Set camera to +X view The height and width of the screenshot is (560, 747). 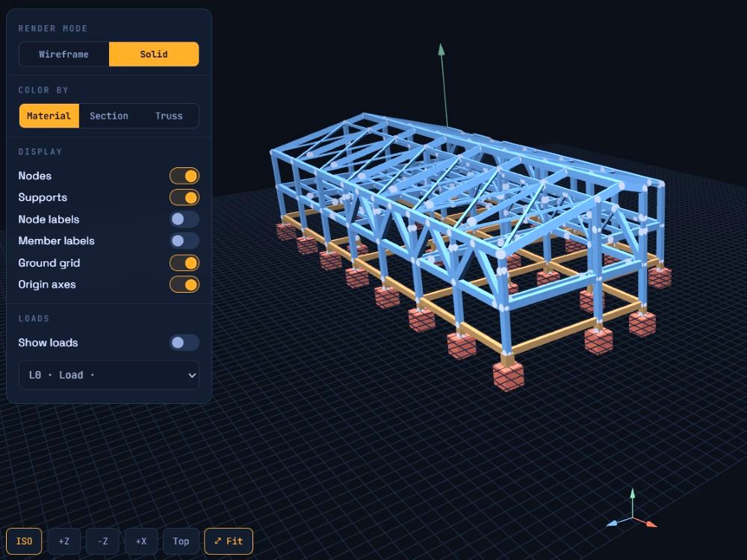click(141, 541)
